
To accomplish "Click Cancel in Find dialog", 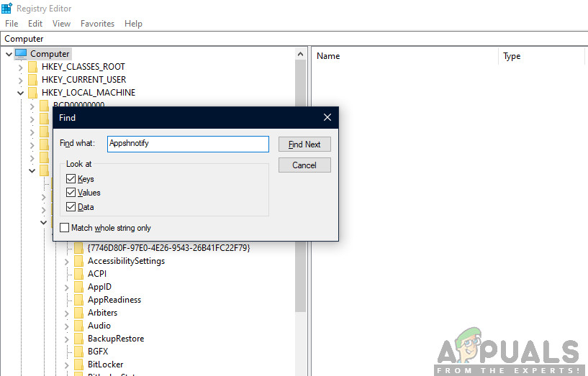I will [304, 165].
